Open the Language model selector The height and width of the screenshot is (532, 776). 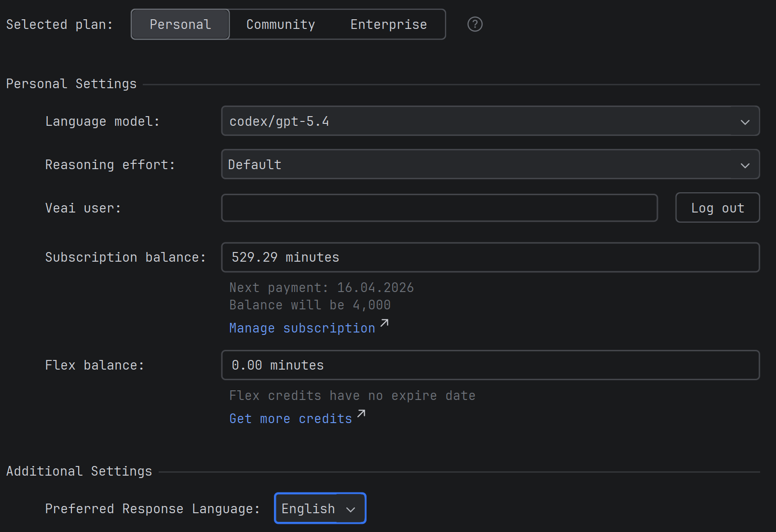click(490, 121)
